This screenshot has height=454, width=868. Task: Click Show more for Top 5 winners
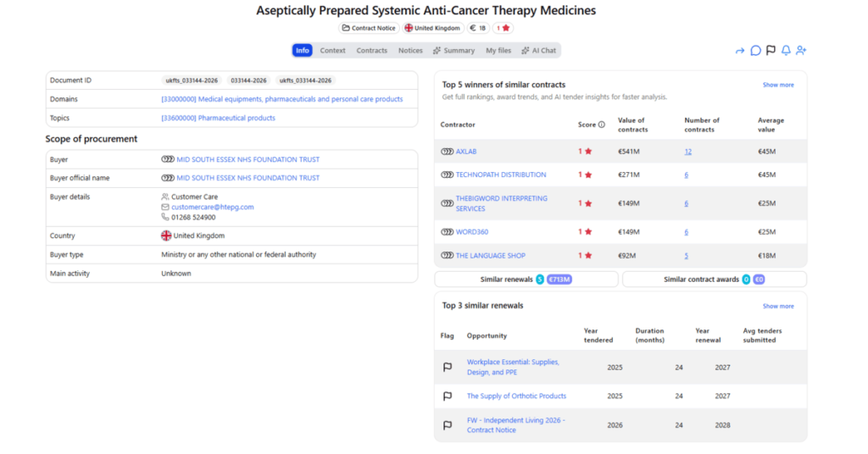pos(778,86)
